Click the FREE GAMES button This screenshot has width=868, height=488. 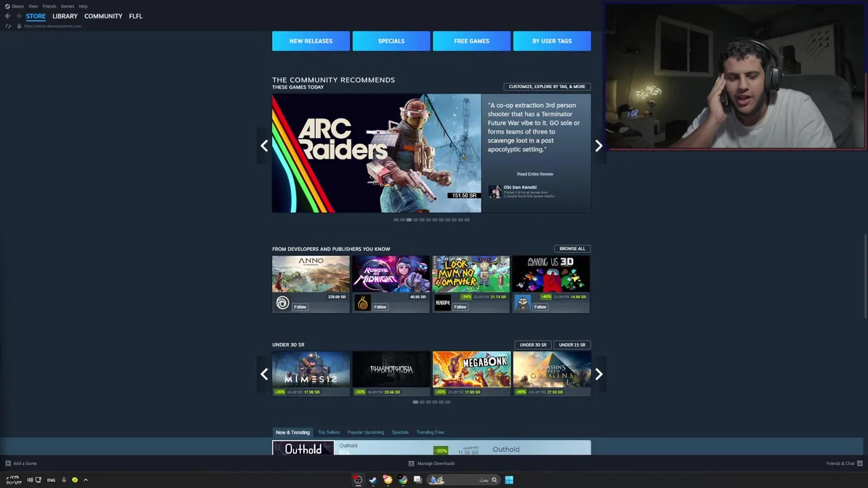click(x=471, y=41)
